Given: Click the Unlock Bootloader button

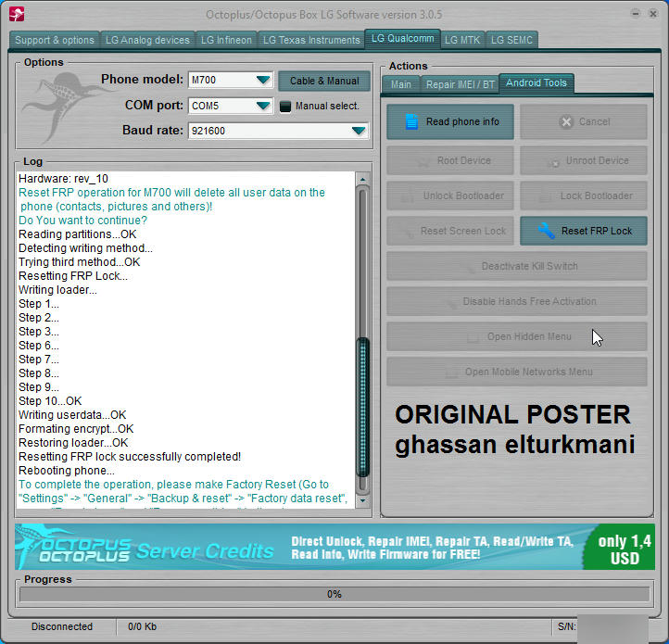Looking at the screenshot, I should coord(450,196).
